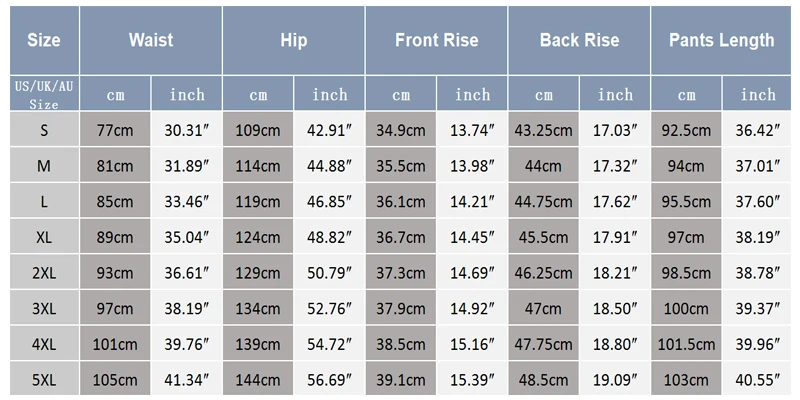Select waist value 77cm

click(x=115, y=130)
